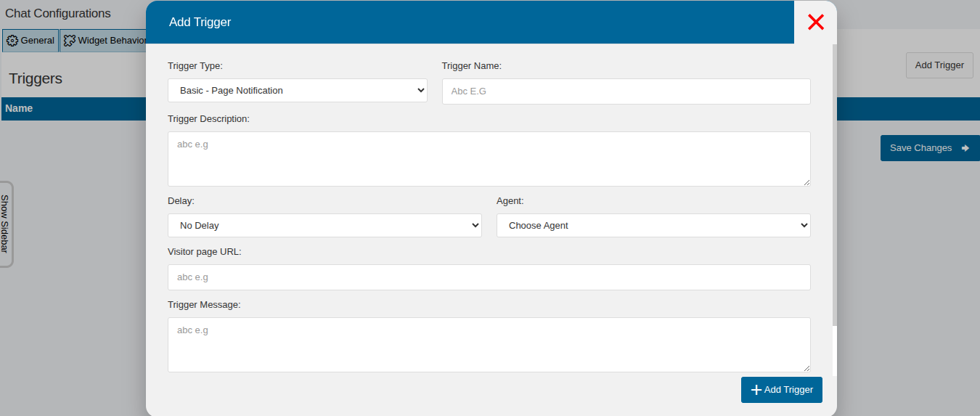
Task: Click the Agent label
Action: coord(510,200)
